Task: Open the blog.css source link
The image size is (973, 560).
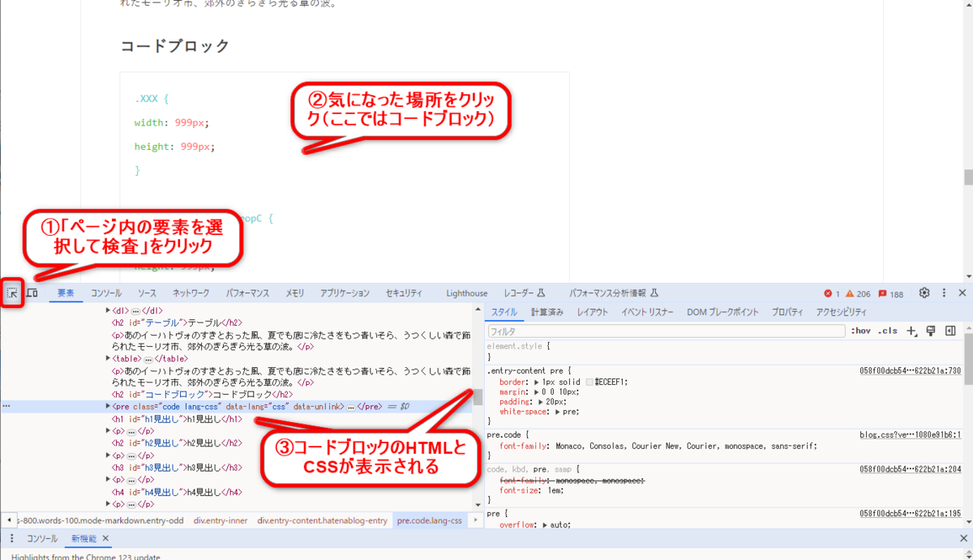Action: [x=911, y=434]
